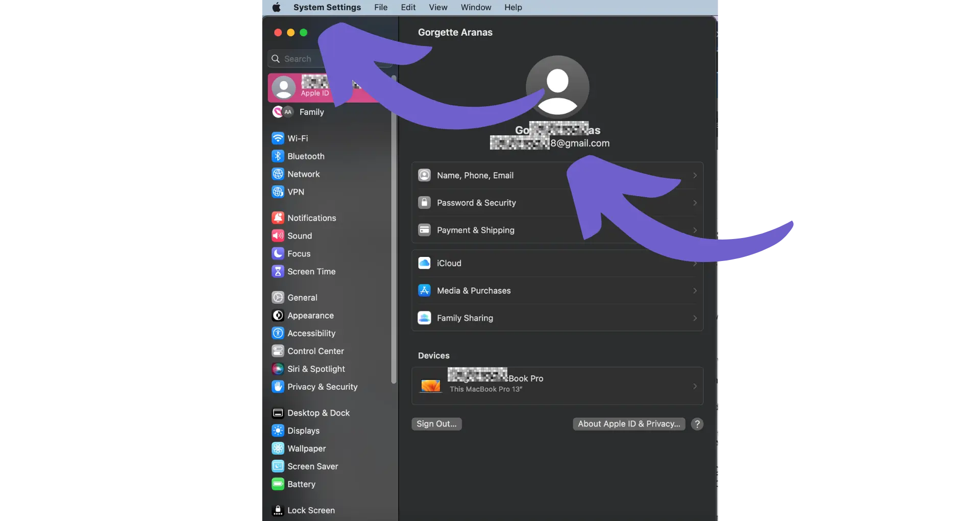Click the sidebar scrollbar

tap(394, 230)
